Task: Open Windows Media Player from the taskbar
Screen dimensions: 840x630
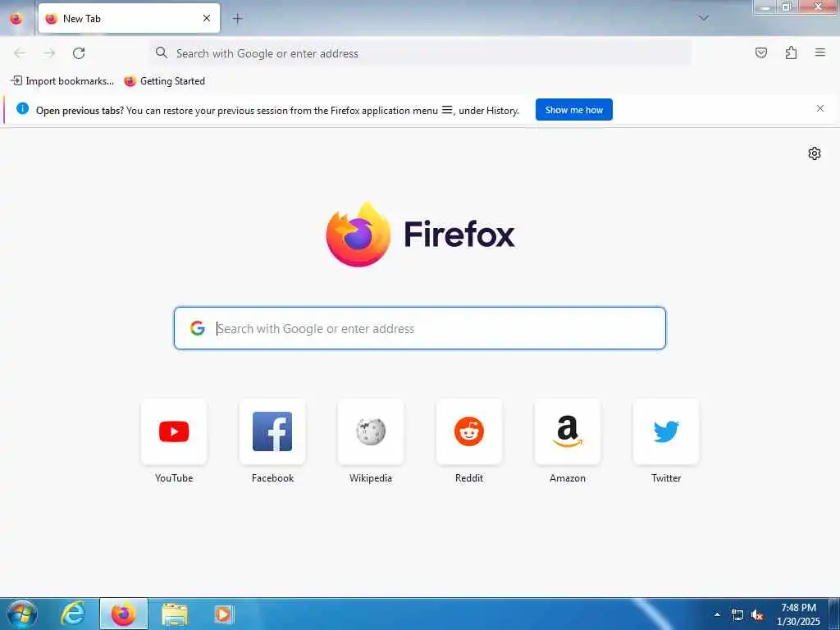Action: click(223, 614)
